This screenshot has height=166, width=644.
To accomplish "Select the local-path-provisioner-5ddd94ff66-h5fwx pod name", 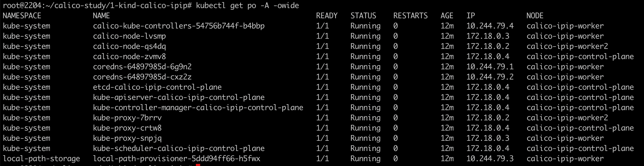I will pyautogui.click(x=177, y=159).
